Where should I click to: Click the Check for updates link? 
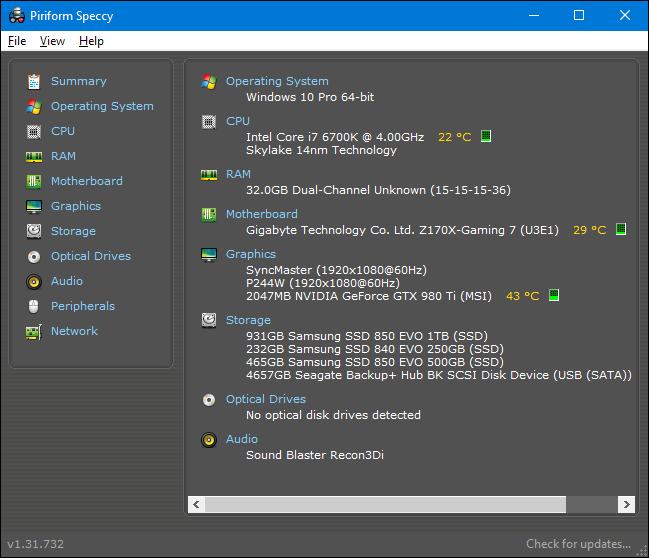click(x=579, y=544)
